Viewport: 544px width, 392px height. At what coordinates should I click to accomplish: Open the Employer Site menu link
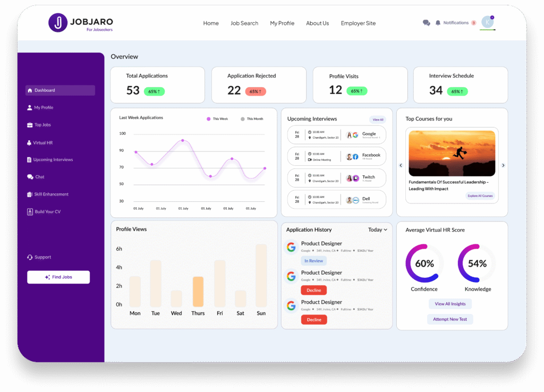[358, 23]
